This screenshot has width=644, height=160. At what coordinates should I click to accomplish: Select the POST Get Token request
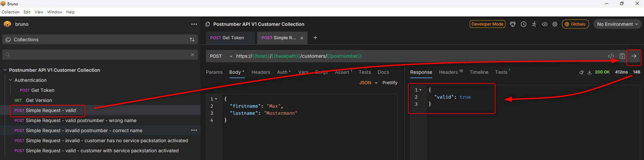click(x=37, y=90)
